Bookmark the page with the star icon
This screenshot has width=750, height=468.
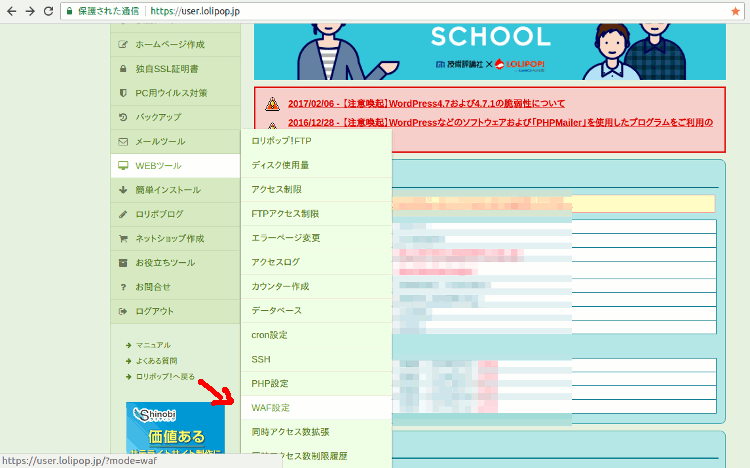[x=736, y=11]
